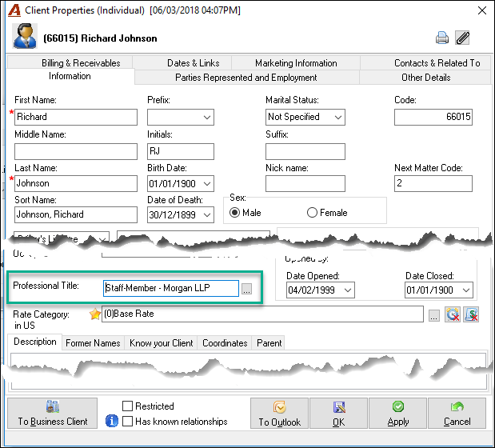Click the dollar rate override icon
This screenshot has width=495, height=448.
[x=471, y=314]
